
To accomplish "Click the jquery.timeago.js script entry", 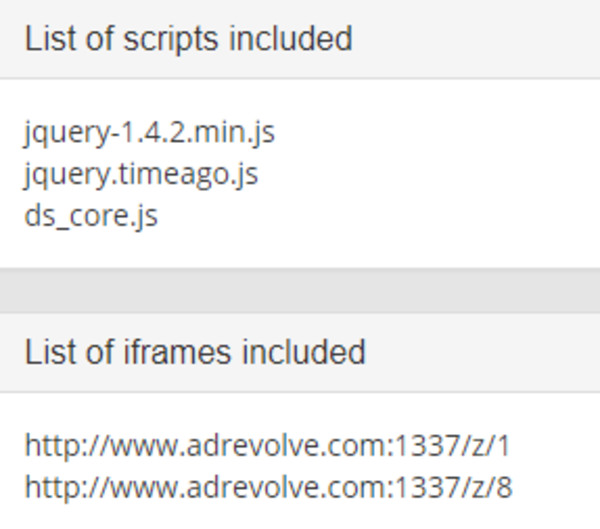I will [x=141, y=173].
